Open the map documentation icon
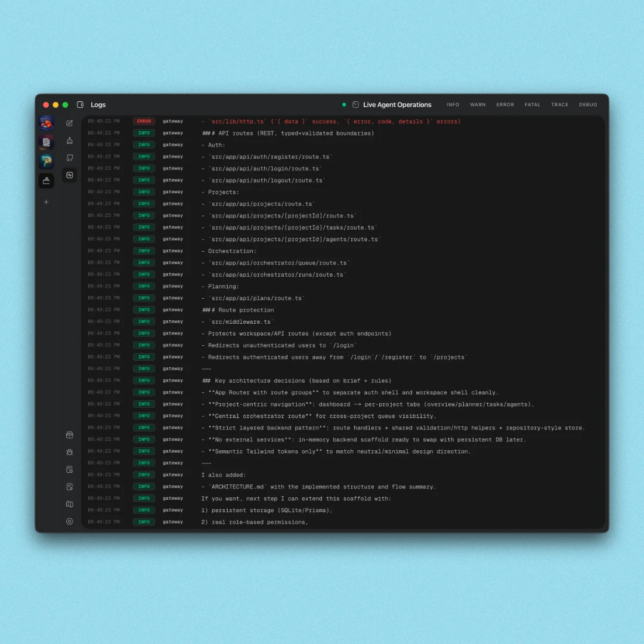The width and height of the screenshot is (644, 644). [70, 504]
